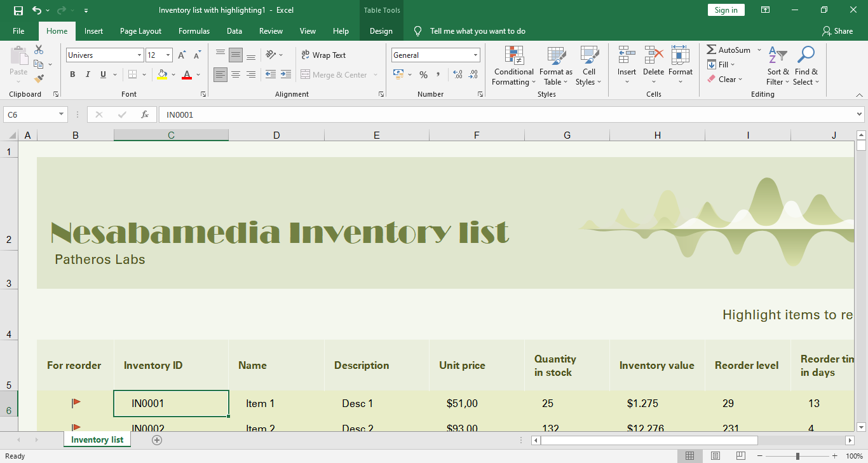Click the Share button
Image resolution: width=868 pixels, height=463 pixels.
(837, 31)
